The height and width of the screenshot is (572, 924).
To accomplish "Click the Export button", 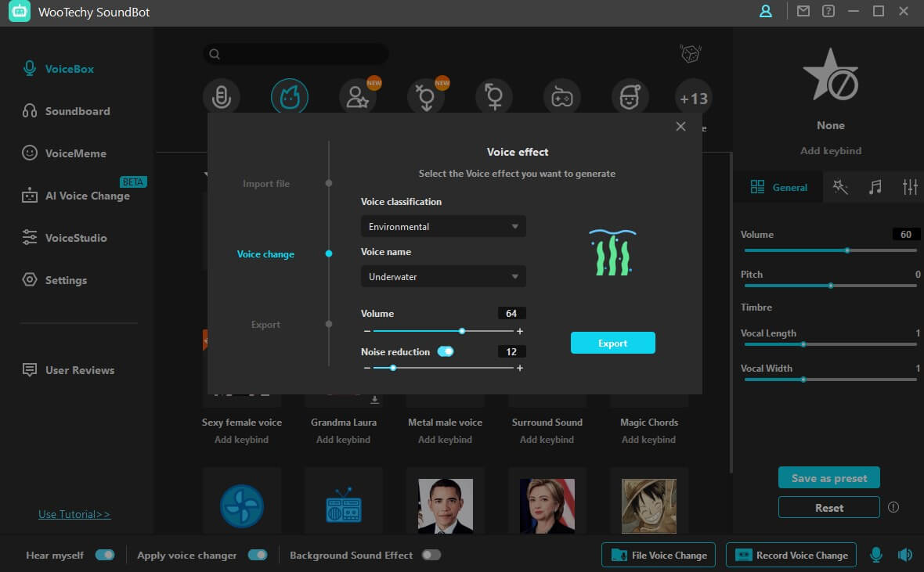I will coord(612,344).
